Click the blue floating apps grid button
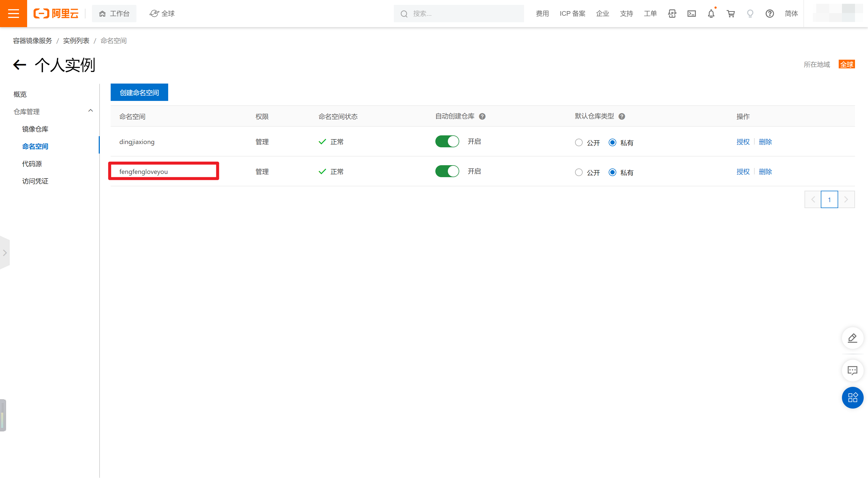Screen dimensions: 868x478 (x=853, y=397)
